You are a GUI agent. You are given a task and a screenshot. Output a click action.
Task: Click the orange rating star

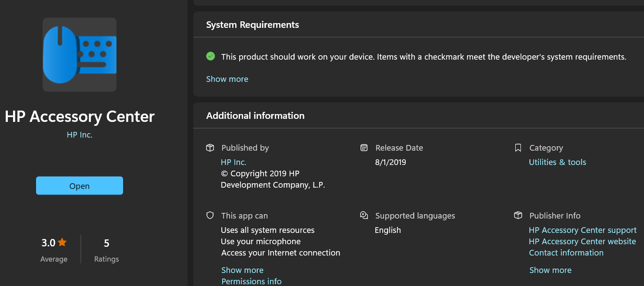61,242
